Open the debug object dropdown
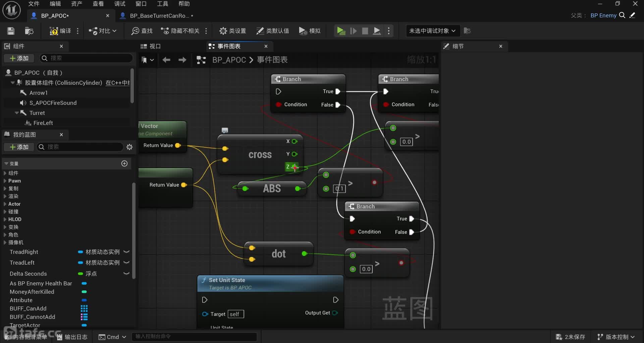This screenshot has width=644, height=343. [432, 31]
